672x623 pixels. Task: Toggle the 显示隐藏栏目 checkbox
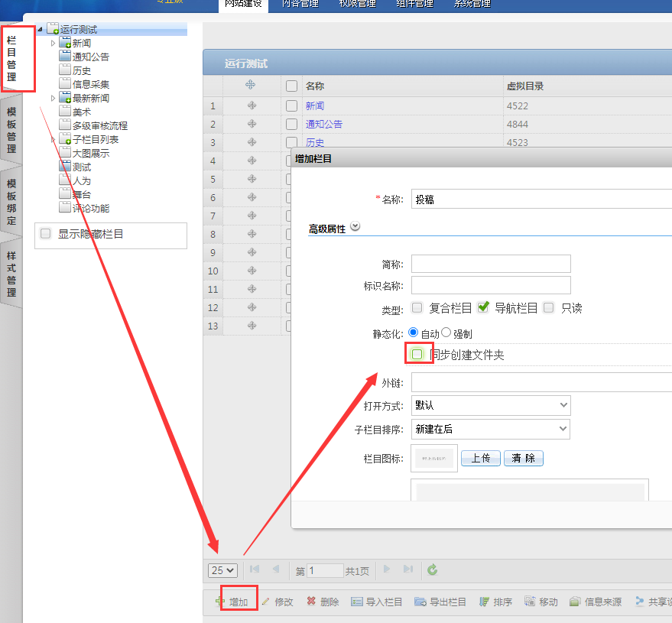tap(46, 234)
